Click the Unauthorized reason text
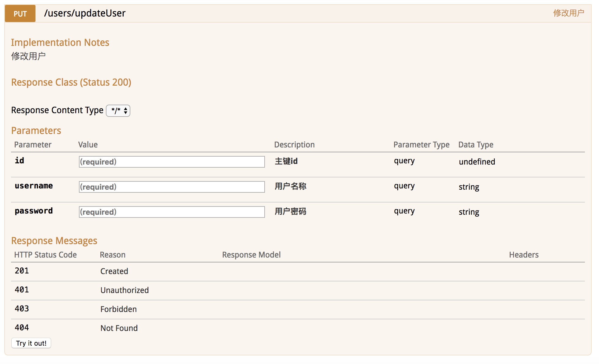The width and height of the screenshot is (599, 364). pyautogui.click(x=125, y=290)
